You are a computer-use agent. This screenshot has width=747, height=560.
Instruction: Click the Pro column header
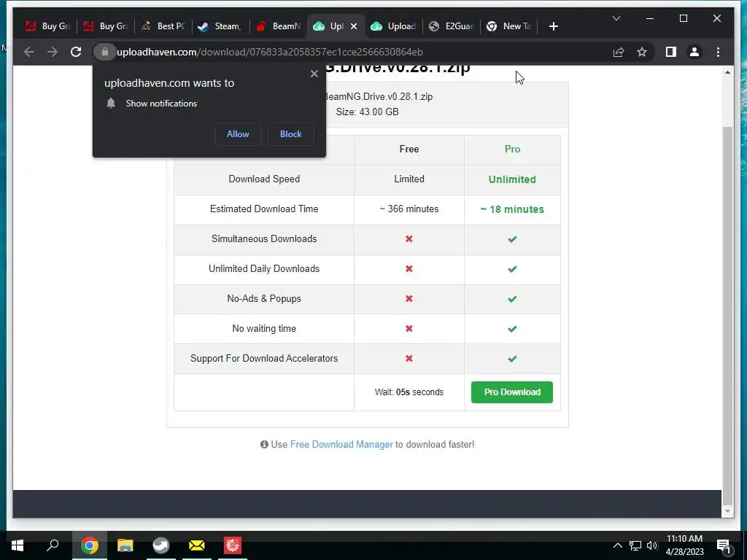click(x=512, y=149)
